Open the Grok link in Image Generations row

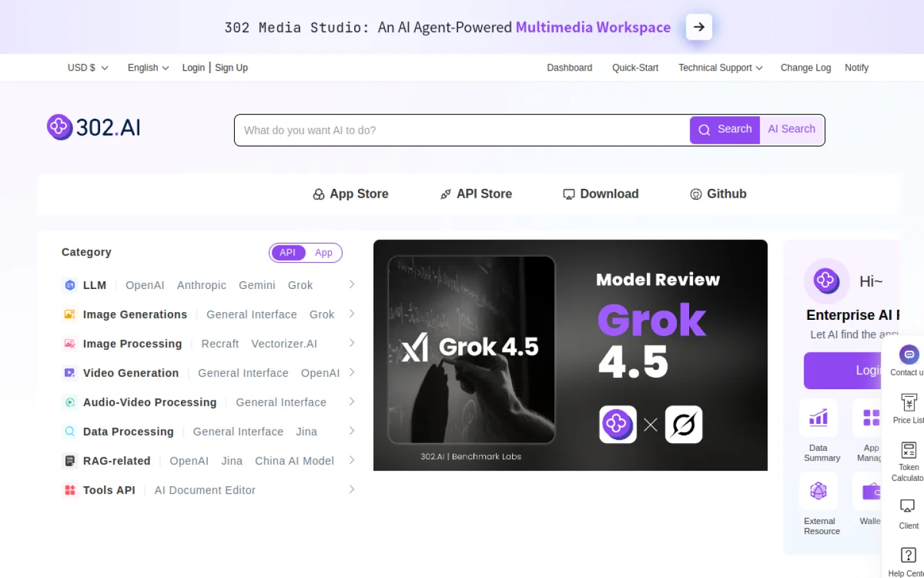click(321, 315)
